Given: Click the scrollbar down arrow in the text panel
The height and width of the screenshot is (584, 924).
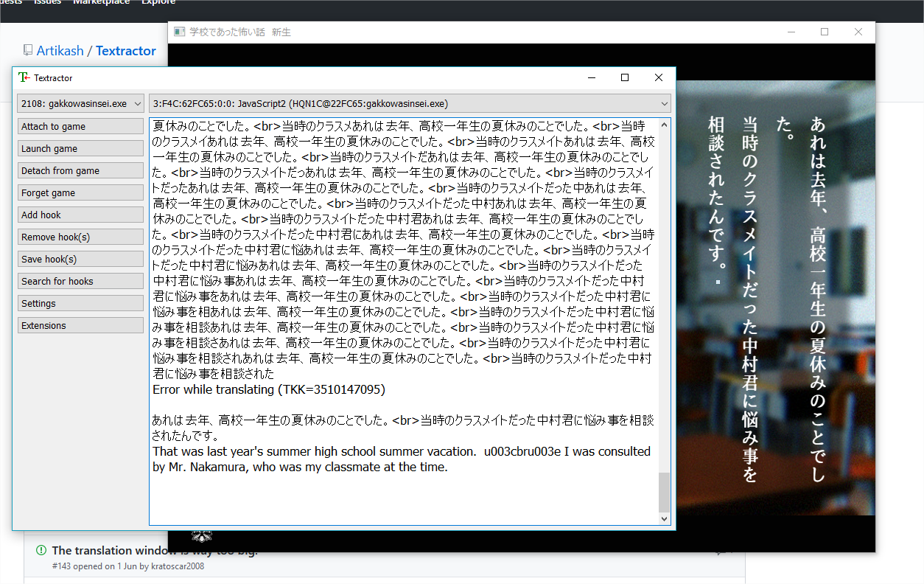Looking at the screenshot, I should 665,518.
